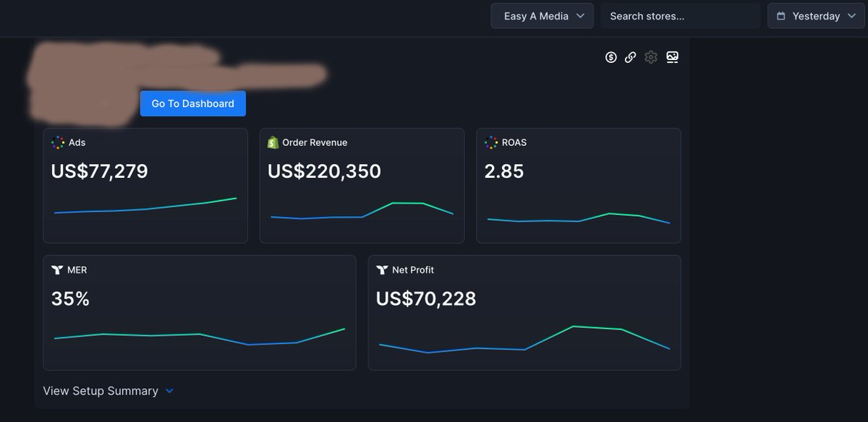Click the Net Profit whale logo icon
Image resolution: width=868 pixels, height=422 pixels.
click(383, 270)
